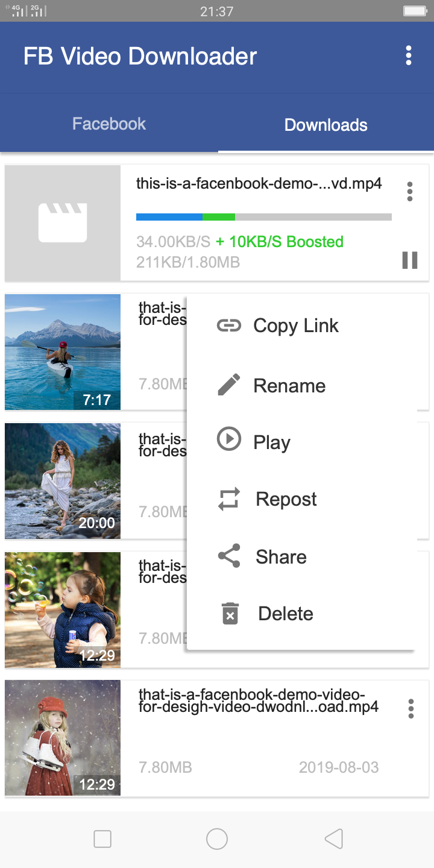Click the 34.00KB/S speed text

point(174,242)
